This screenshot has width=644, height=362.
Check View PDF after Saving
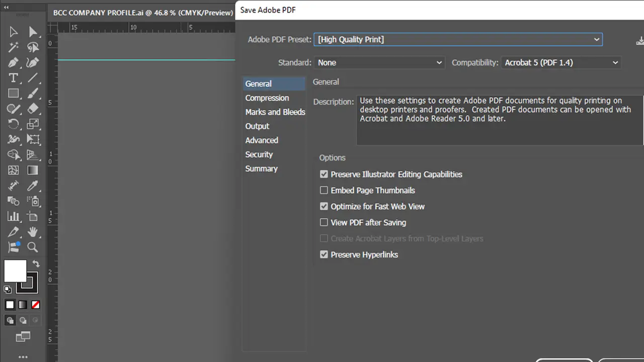[324, 222]
